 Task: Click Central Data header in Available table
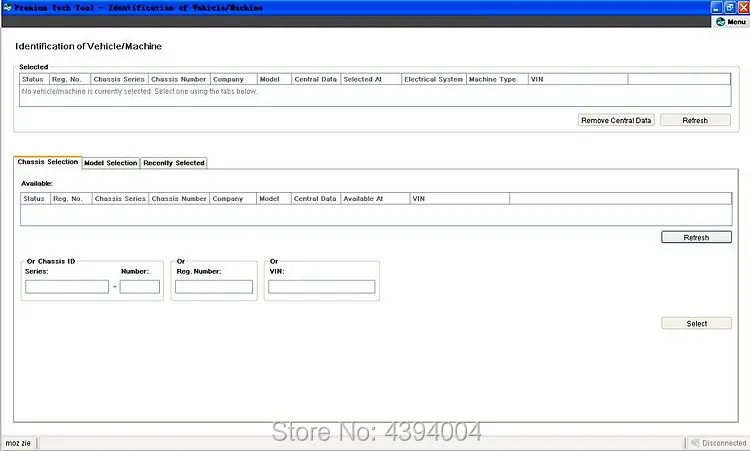[316, 198]
